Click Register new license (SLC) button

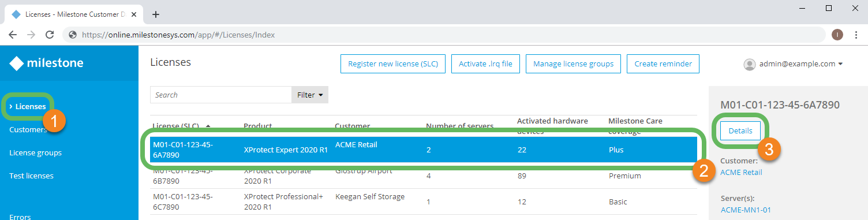[x=393, y=64]
